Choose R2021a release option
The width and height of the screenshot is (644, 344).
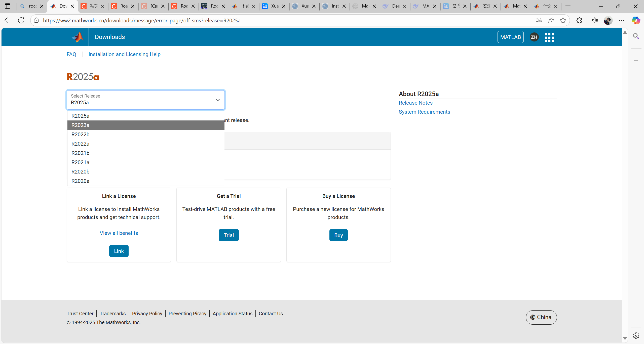click(146, 162)
